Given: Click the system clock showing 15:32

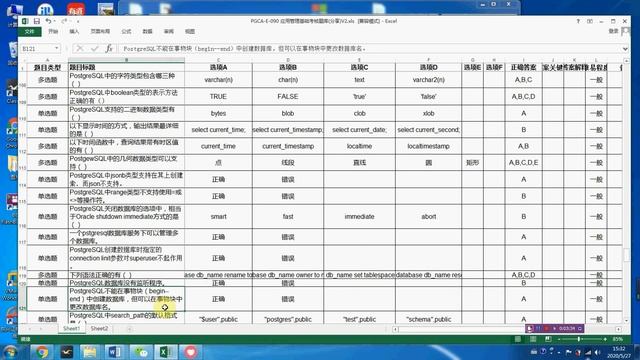Looking at the screenshot, I should (x=619, y=352).
